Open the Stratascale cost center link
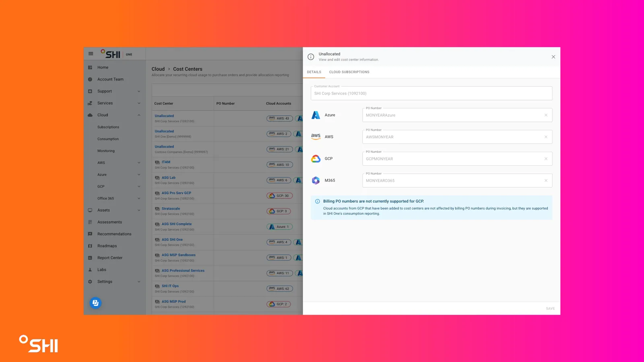The image size is (644, 362). point(171,209)
